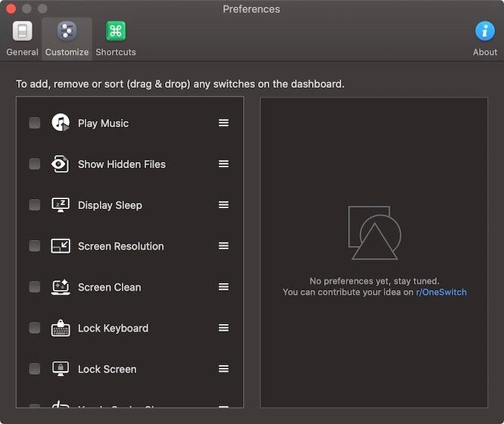The image size is (504, 424).
Task: Click the Play Music icon
Action: coord(61,123)
